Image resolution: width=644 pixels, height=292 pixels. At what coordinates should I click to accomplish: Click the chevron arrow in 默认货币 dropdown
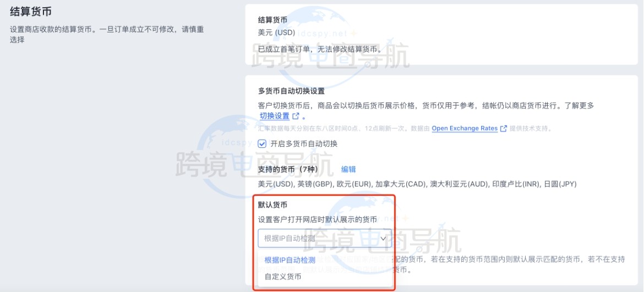point(383,238)
